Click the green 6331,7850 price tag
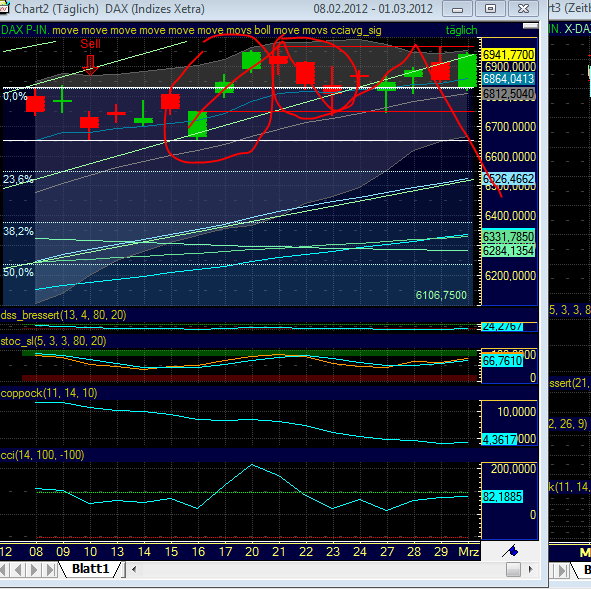 [x=508, y=237]
